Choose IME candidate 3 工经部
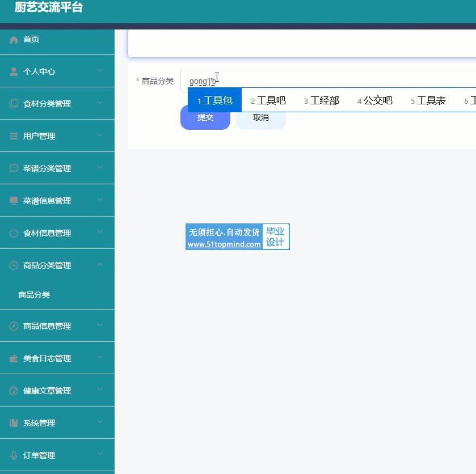Screen dimensions: 476x474 pyautogui.click(x=322, y=100)
